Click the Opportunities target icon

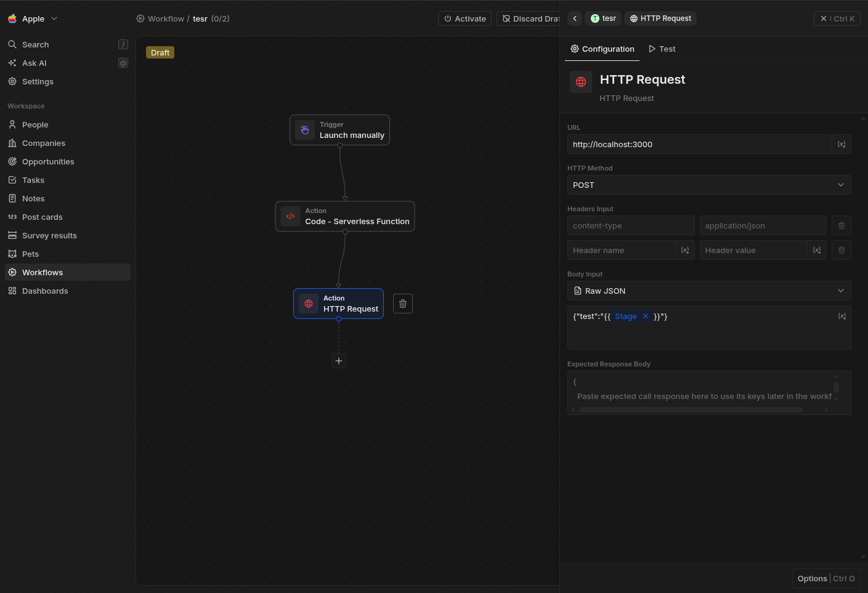pyautogui.click(x=12, y=161)
